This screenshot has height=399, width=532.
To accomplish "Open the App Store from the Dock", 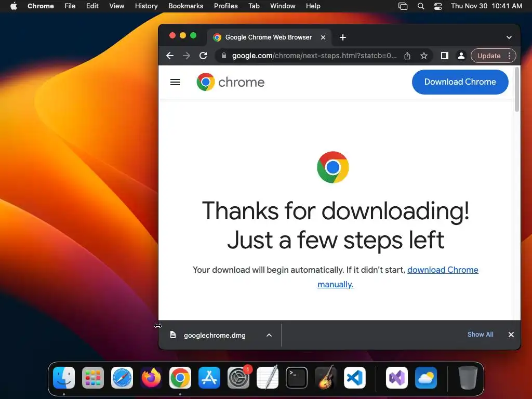I will point(209,378).
